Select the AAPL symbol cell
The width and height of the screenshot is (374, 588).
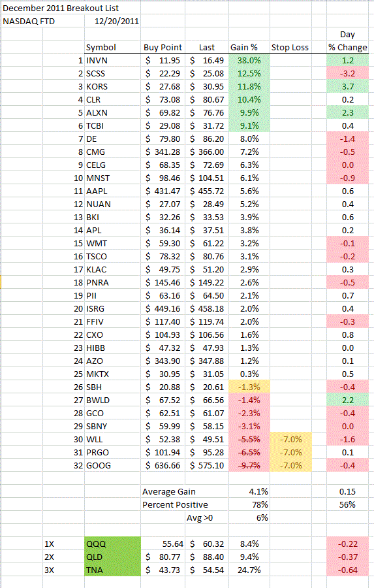tap(112, 191)
